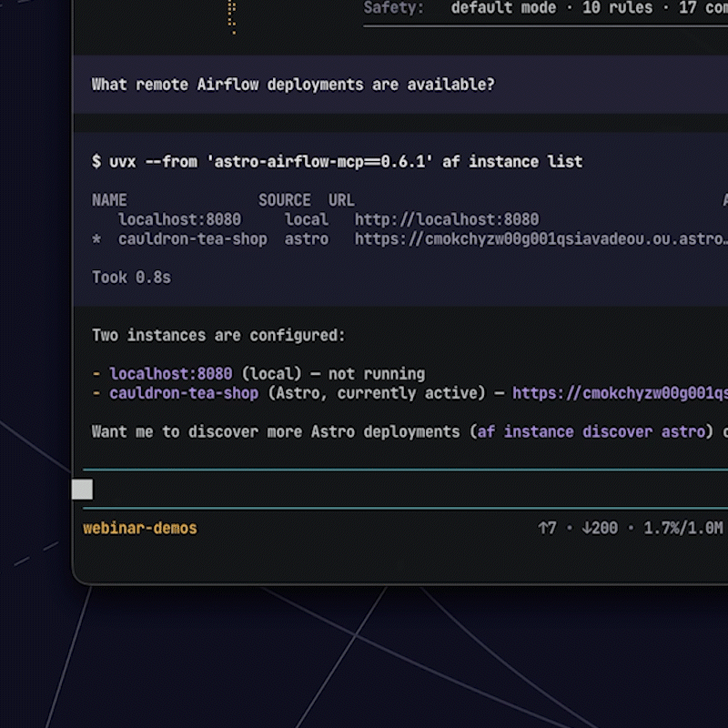The width and height of the screenshot is (728, 728).
Task: Click the active-instance asterisk beside cauldron-tea-shop
Action: click(96, 239)
